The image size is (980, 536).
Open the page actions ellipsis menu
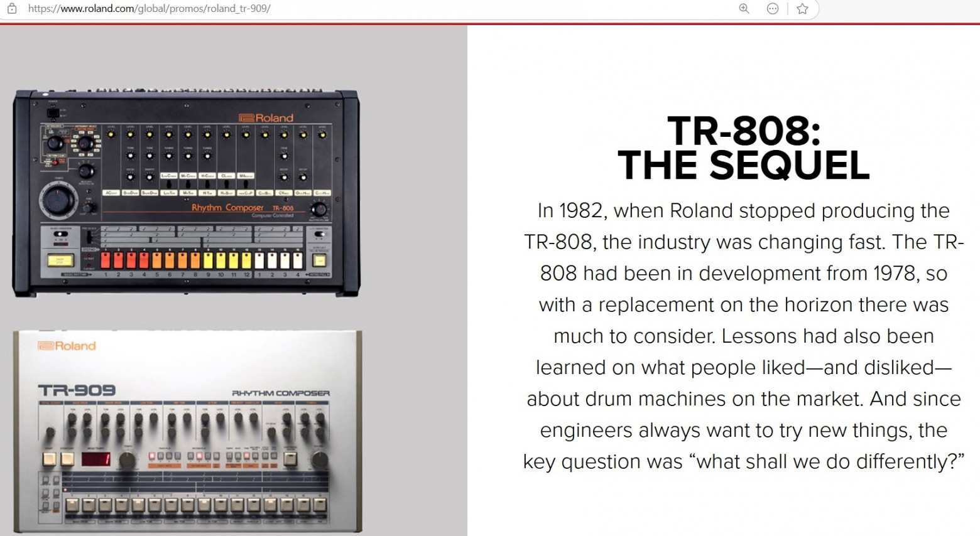(773, 9)
